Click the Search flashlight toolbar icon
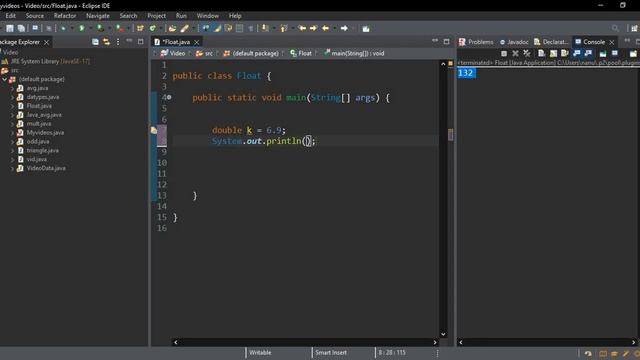This screenshot has width=640, height=360. pyautogui.click(x=185, y=28)
